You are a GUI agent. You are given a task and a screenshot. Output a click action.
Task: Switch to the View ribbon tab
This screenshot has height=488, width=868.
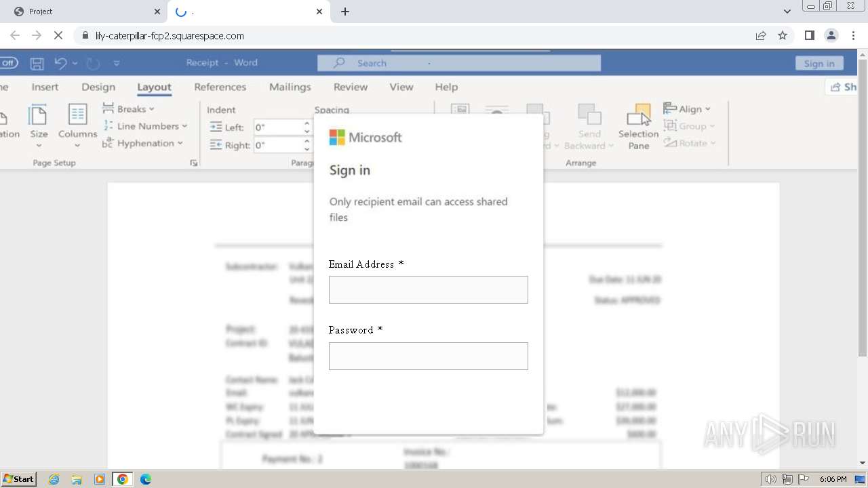[401, 87]
